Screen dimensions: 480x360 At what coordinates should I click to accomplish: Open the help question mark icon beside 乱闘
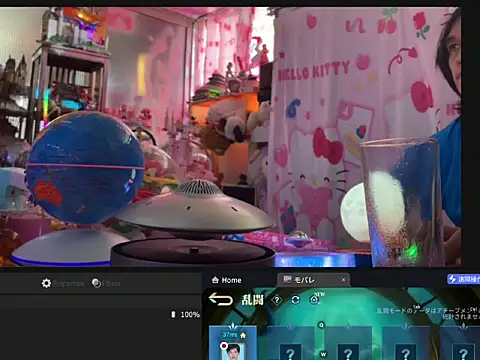click(276, 300)
